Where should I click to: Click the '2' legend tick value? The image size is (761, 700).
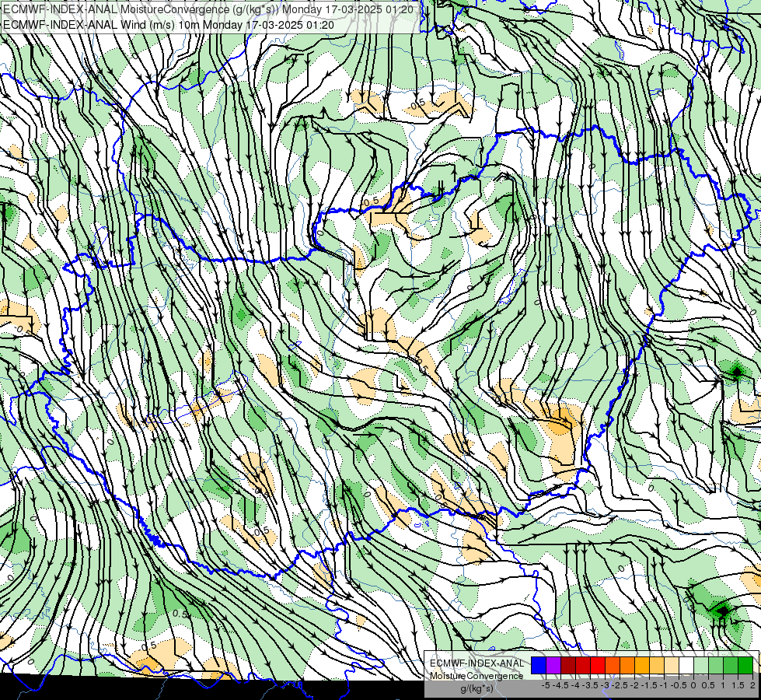pos(752,685)
